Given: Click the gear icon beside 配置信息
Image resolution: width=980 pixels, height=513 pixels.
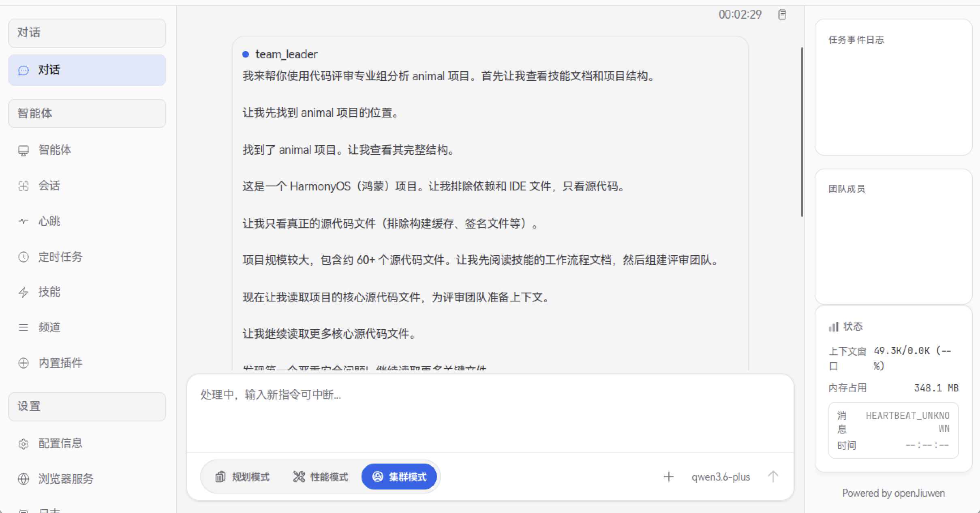Looking at the screenshot, I should [x=24, y=444].
